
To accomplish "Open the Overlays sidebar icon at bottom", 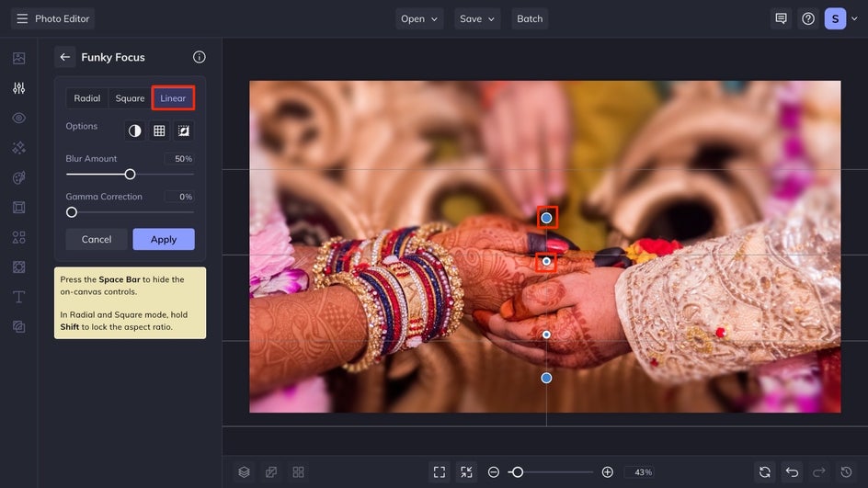I will pyautogui.click(x=18, y=327).
